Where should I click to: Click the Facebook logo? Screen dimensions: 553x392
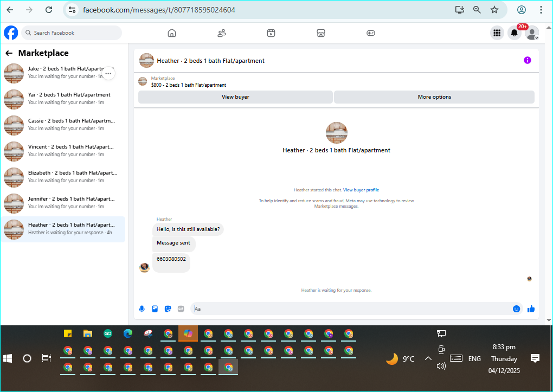point(11,33)
